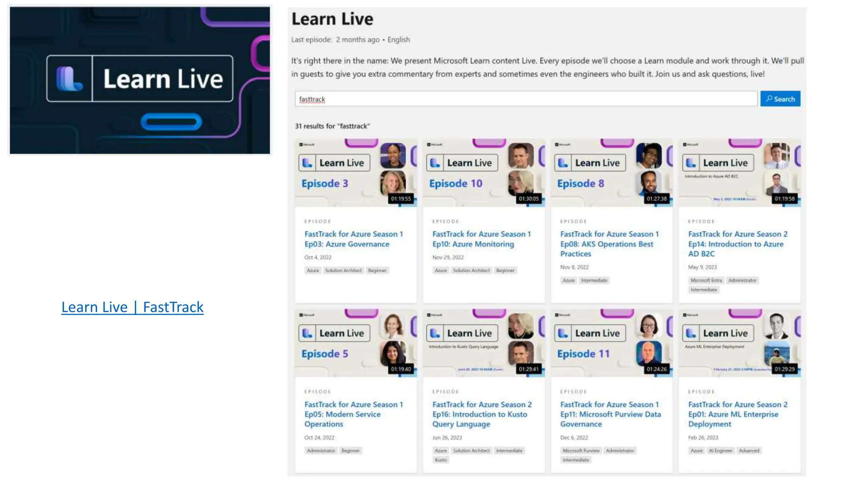Click the 'Microsoft Entra' tag on Ep14 card
This screenshot has height=488, width=868.
pyautogui.click(x=706, y=280)
